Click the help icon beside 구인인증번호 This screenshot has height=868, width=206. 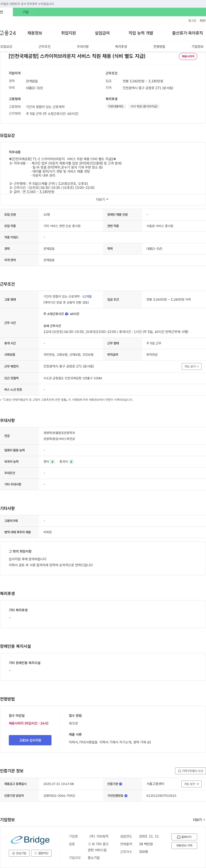click(x=126, y=796)
